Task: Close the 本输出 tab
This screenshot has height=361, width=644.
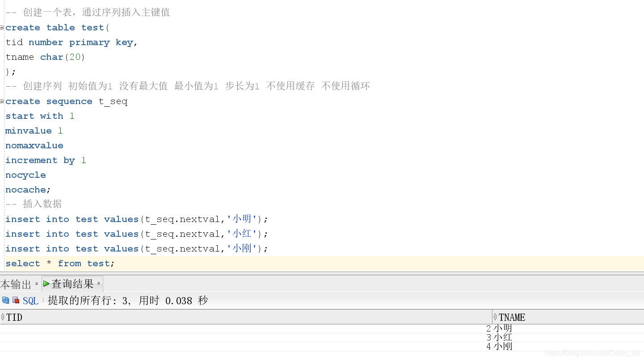Action: (37, 284)
